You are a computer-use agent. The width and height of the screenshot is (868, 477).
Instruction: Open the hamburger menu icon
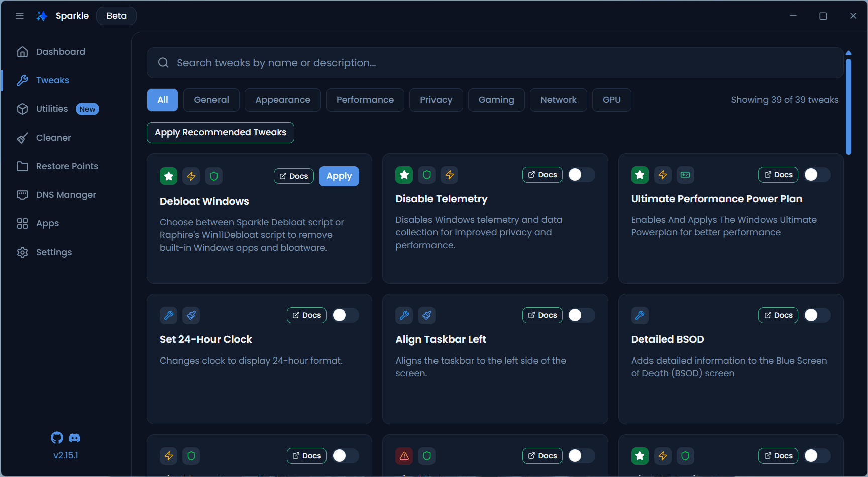click(x=20, y=16)
